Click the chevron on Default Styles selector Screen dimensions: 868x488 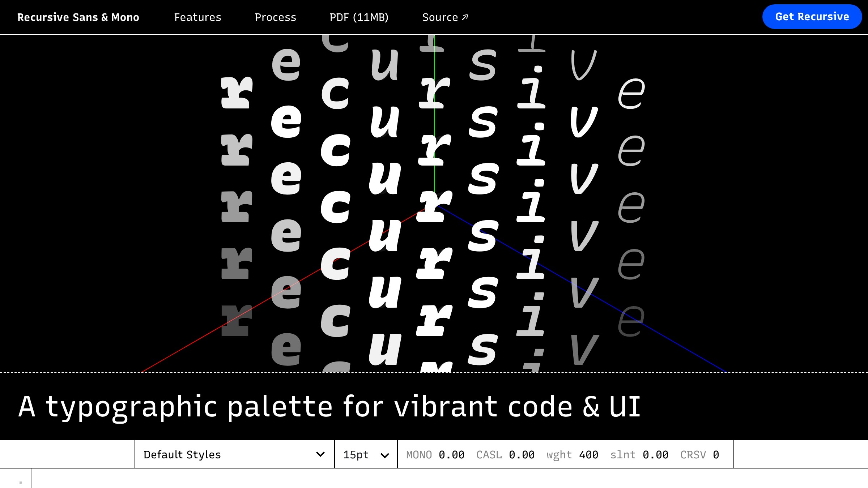[320, 454]
